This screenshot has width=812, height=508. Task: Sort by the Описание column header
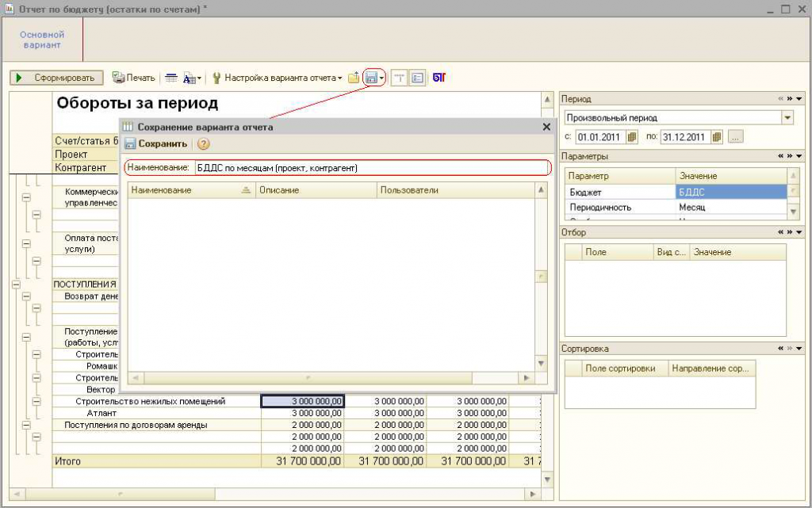316,190
